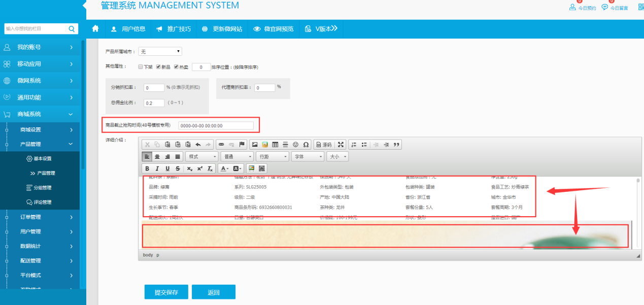Open the 产品所属城市 dropdown
The width and height of the screenshot is (644, 305).
pos(160,51)
